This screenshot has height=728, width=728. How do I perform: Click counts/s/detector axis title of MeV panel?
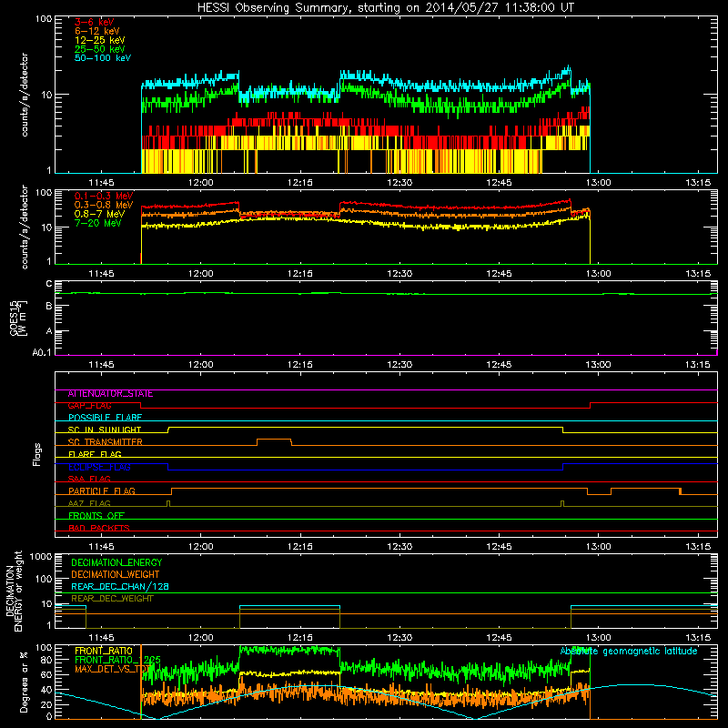coord(25,227)
